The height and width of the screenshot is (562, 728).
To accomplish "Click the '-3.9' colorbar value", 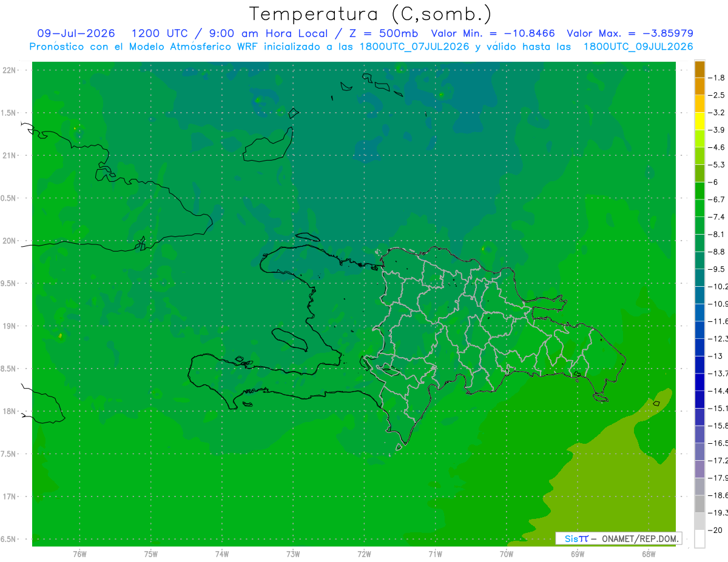I will click(716, 130).
